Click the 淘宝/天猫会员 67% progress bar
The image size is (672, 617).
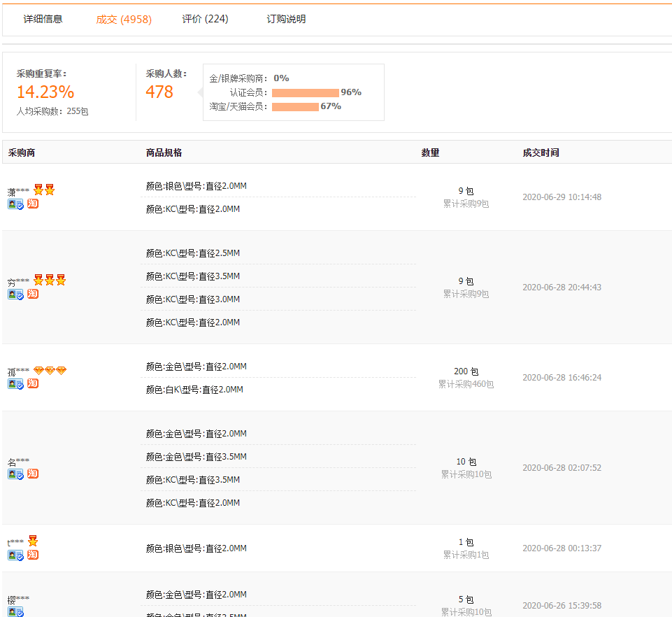point(296,106)
